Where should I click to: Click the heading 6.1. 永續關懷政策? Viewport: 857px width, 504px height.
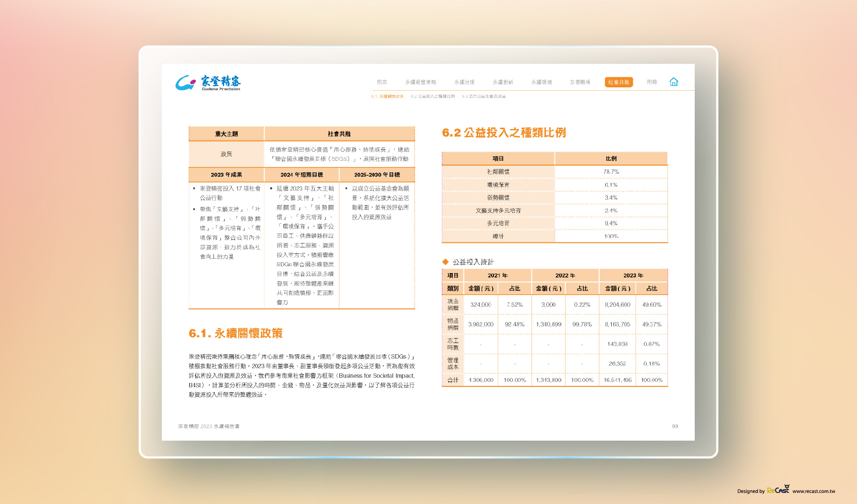[x=235, y=333]
